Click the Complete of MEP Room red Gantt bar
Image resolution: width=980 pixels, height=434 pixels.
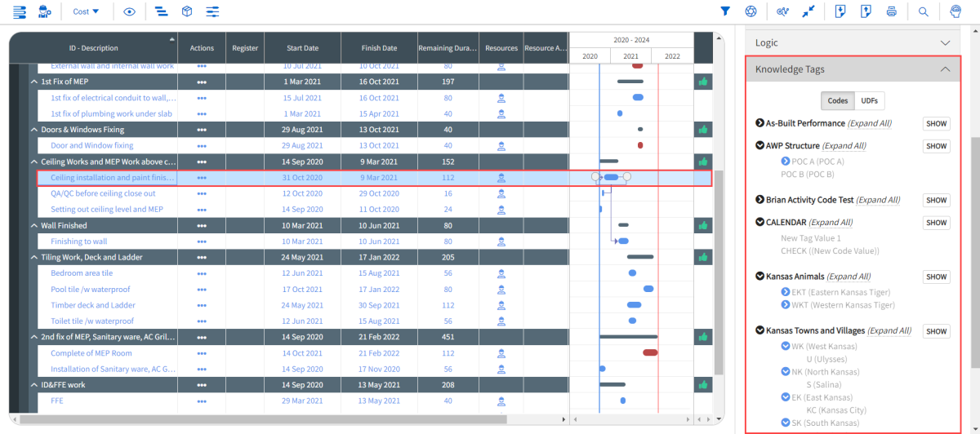click(650, 352)
